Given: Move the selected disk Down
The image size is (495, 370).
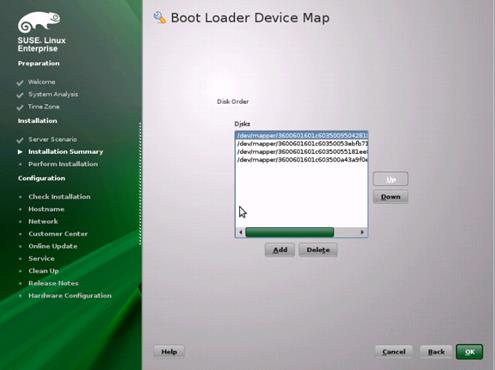Looking at the screenshot, I should (390, 197).
